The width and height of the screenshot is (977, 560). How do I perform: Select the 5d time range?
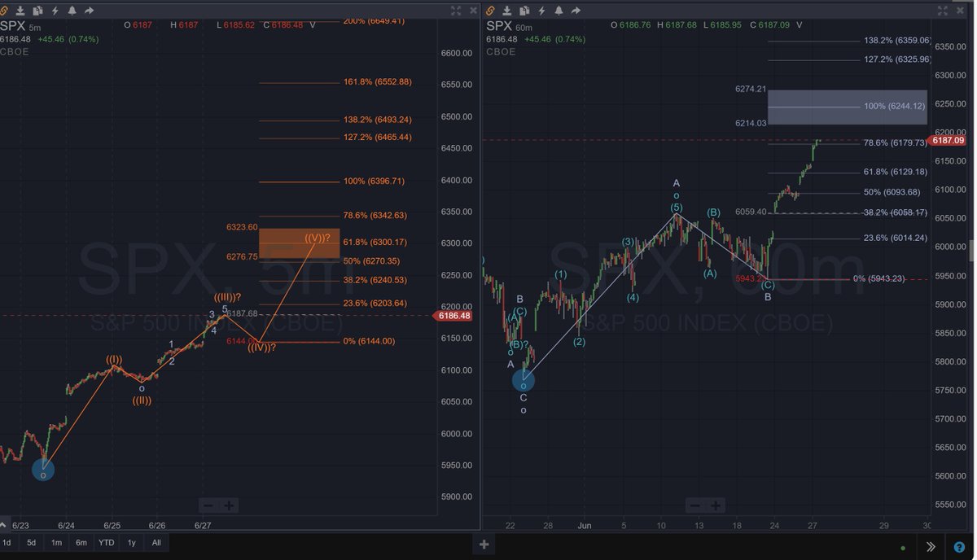point(31,542)
